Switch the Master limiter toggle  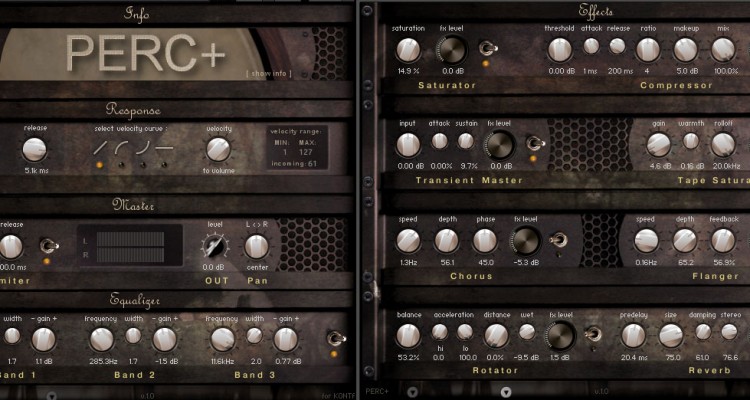point(47,246)
